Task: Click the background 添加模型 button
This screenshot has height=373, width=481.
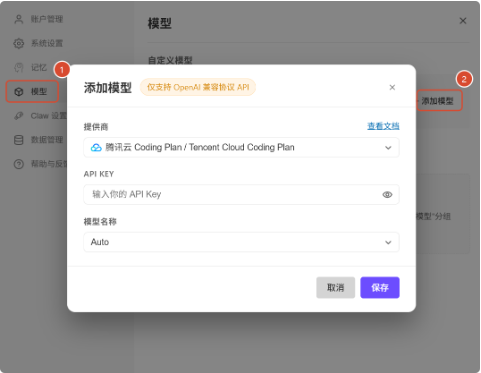Action: tap(439, 101)
